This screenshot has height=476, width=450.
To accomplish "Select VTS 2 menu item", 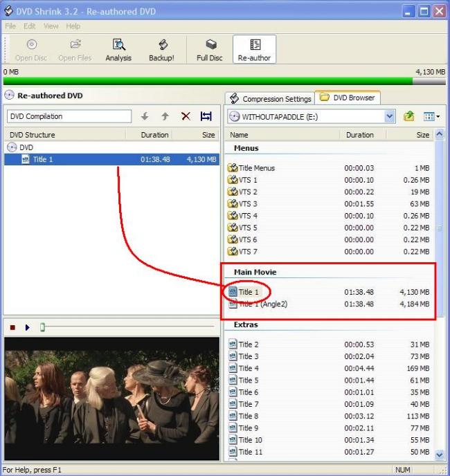I will pos(242,192).
